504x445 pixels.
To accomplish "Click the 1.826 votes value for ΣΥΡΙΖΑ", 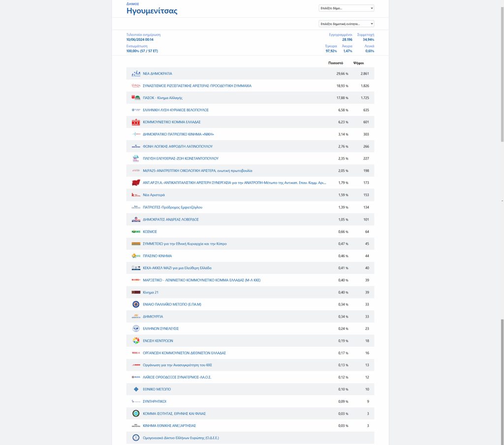I will tap(365, 86).
